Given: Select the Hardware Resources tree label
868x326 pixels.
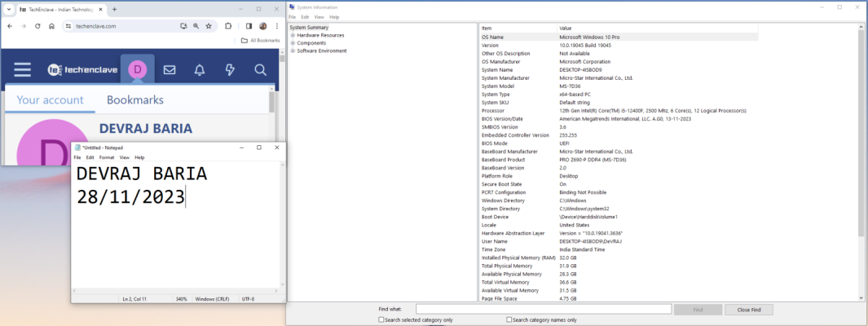Looking at the screenshot, I should point(320,35).
